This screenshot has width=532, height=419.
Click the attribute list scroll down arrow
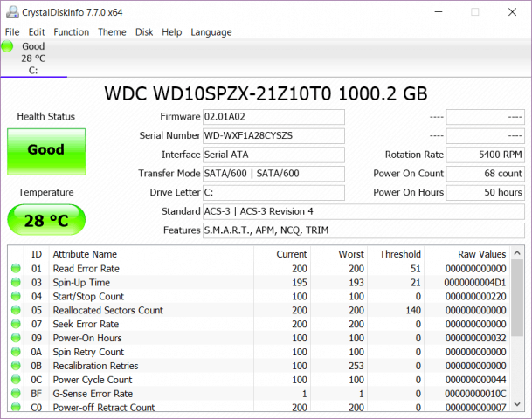coord(517,404)
